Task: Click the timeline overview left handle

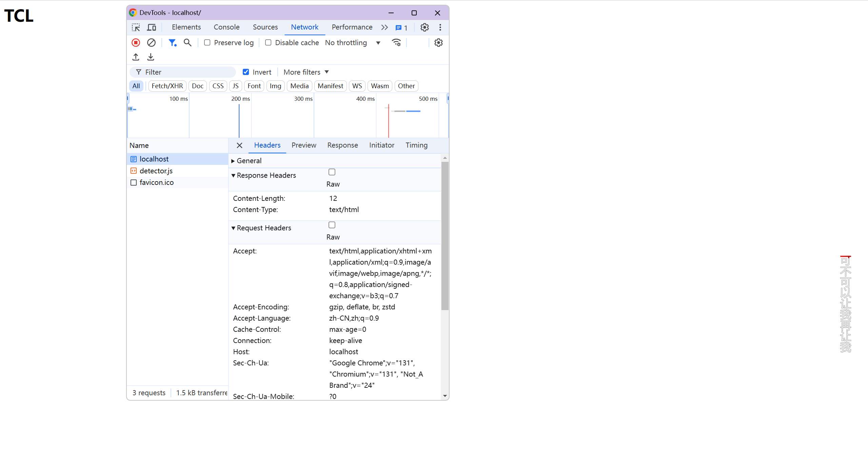Action: click(128, 98)
